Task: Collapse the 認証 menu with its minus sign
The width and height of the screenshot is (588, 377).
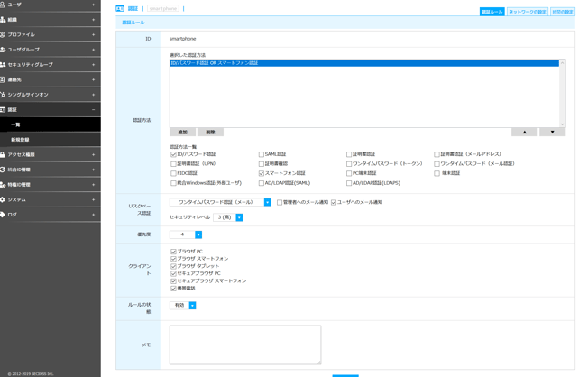Action: click(94, 109)
